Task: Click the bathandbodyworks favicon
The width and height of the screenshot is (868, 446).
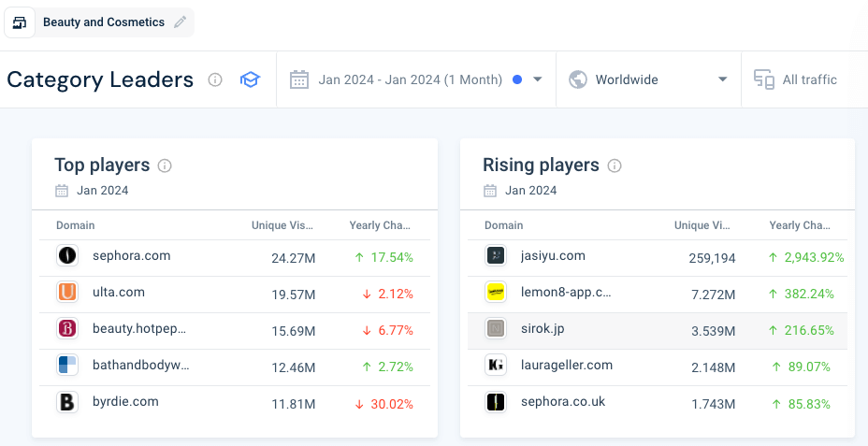Action: click(x=67, y=366)
